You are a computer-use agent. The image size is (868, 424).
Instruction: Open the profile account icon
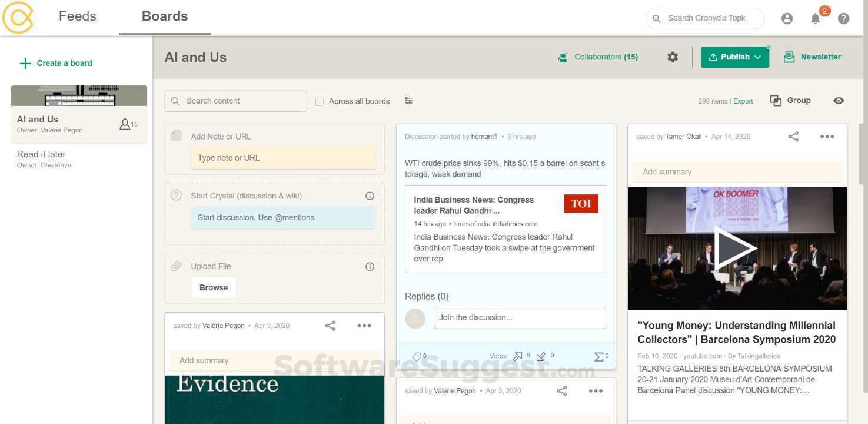click(x=787, y=18)
